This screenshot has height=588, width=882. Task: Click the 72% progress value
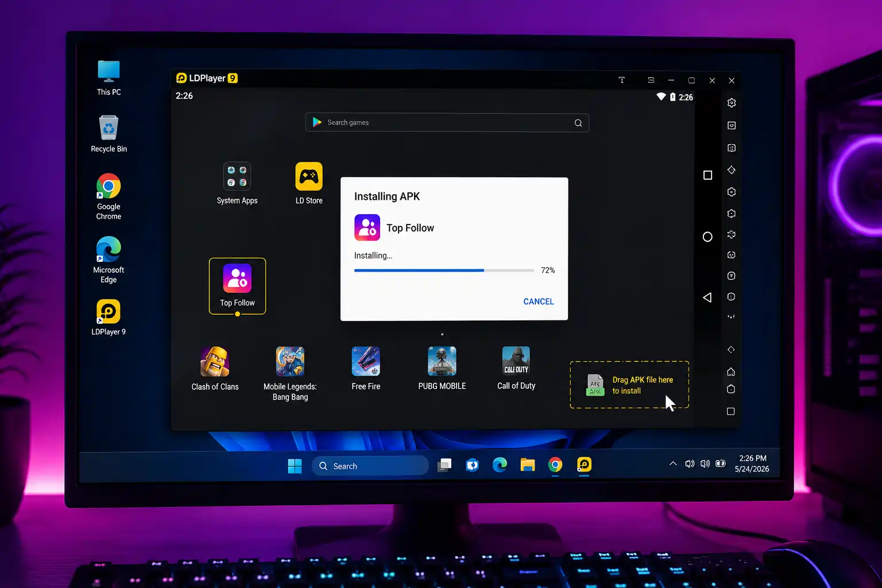point(548,270)
